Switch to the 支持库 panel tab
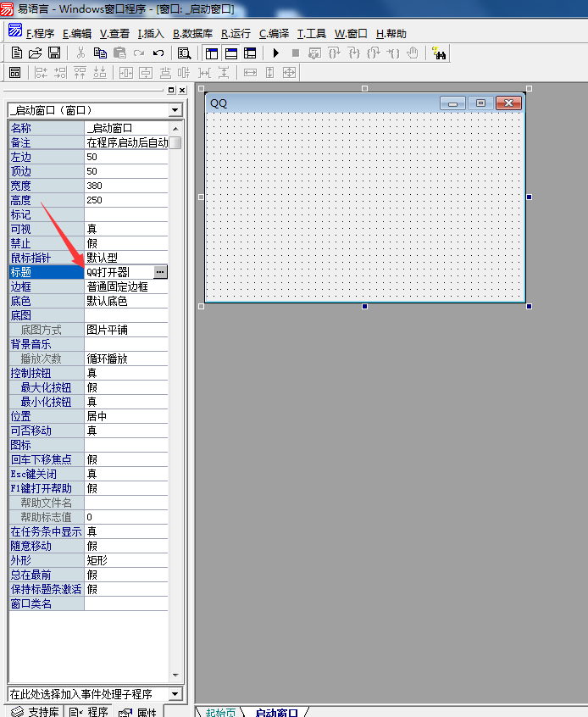Image resolution: width=588 pixels, height=717 pixels. point(36,712)
